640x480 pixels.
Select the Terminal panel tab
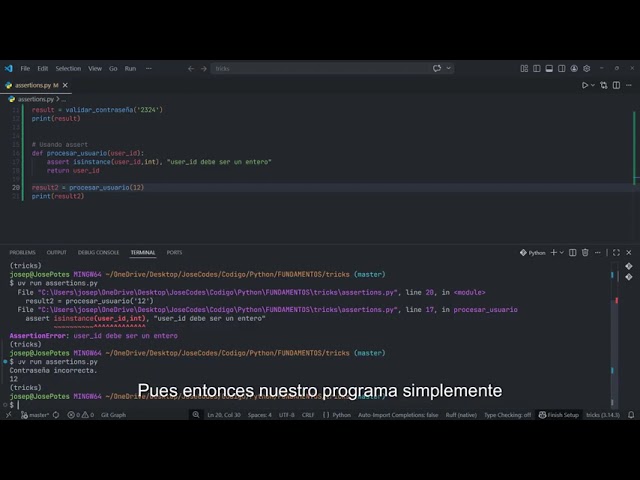click(x=143, y=252)
